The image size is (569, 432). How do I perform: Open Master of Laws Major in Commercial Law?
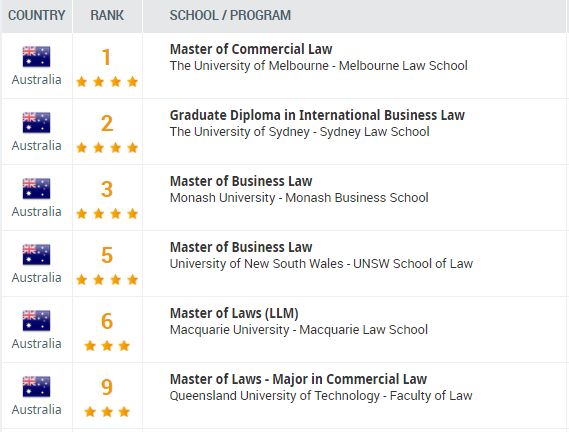298,379
